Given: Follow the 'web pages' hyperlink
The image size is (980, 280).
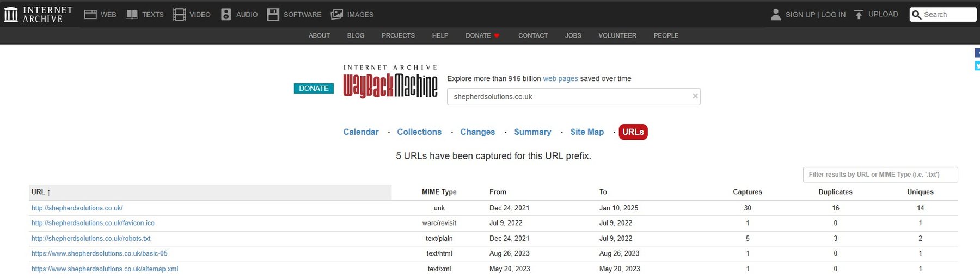Looking at the screenshot, I should 560,78.
